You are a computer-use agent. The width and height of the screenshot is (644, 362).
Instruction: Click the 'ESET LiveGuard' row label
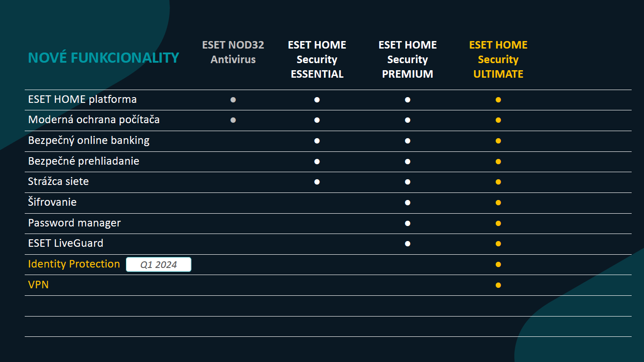(x=66, y=243)
